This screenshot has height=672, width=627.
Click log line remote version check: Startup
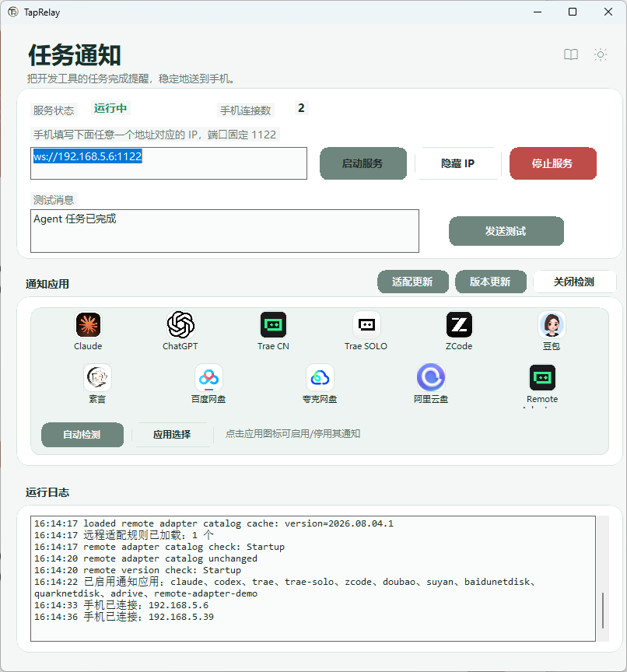138,570
